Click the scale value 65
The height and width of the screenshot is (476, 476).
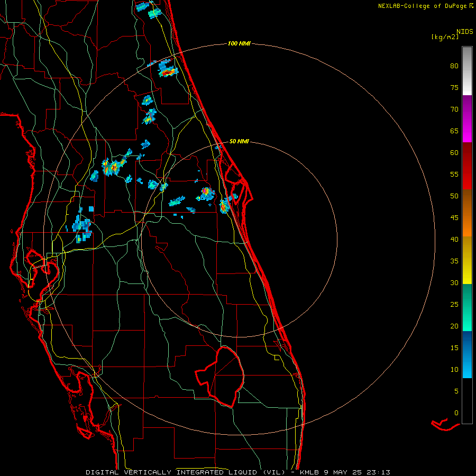coord(454,131)
